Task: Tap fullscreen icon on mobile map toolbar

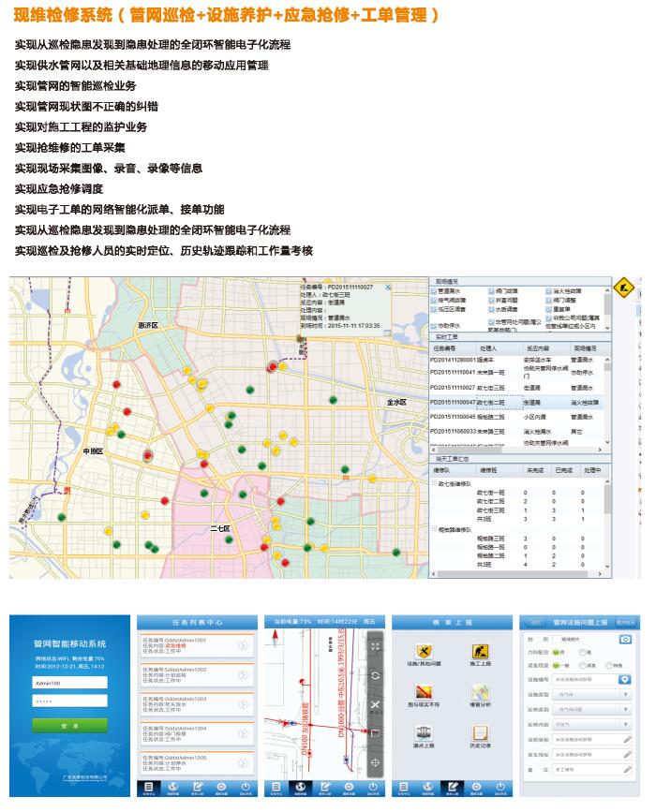Action: click(x=375, y=646)
